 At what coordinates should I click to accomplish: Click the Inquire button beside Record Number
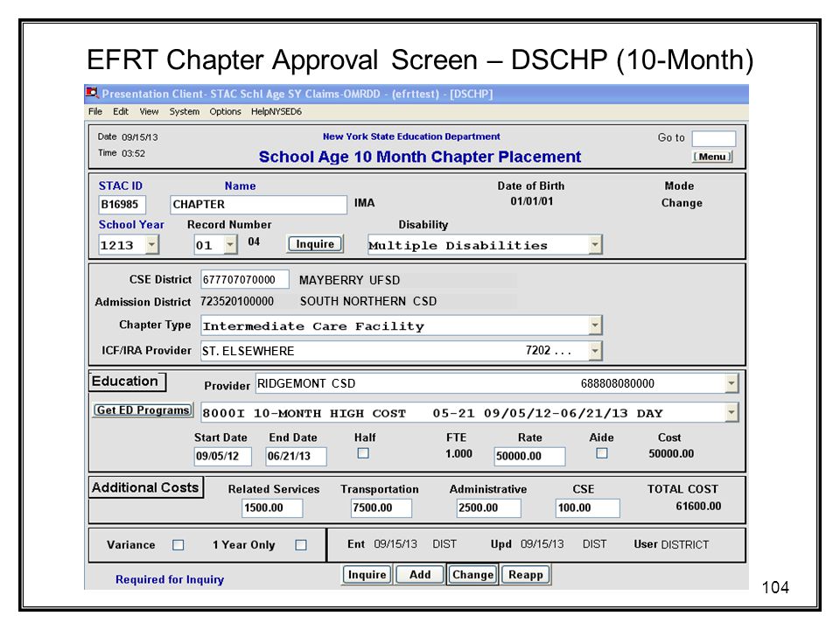[315, 244]
